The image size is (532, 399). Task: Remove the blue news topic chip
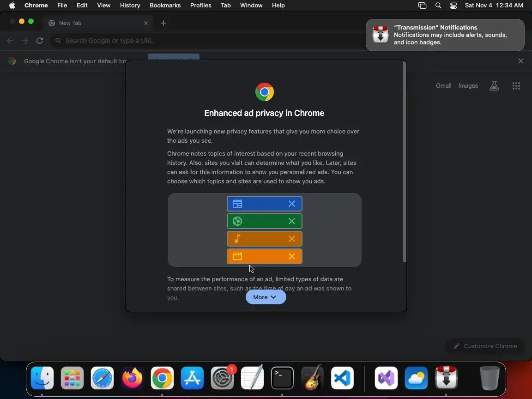291,204
